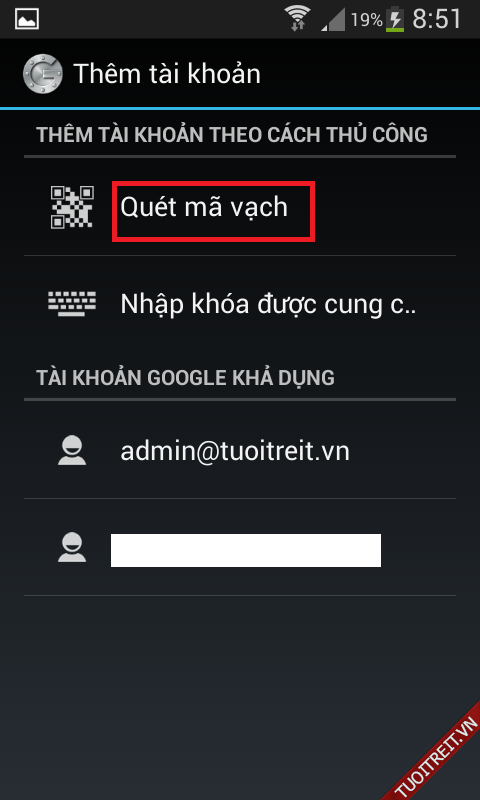
Task: Tap the mobile signal strength icon
Action: tap(333, 20)
